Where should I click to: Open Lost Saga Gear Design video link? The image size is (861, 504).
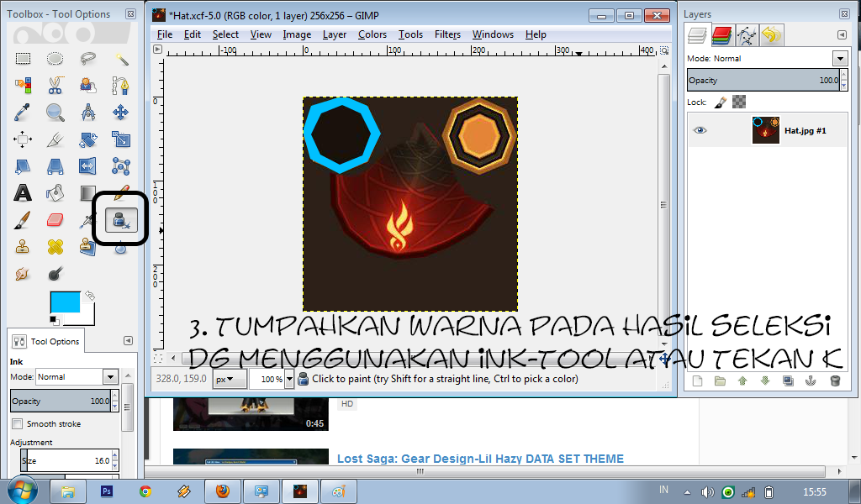480,459
